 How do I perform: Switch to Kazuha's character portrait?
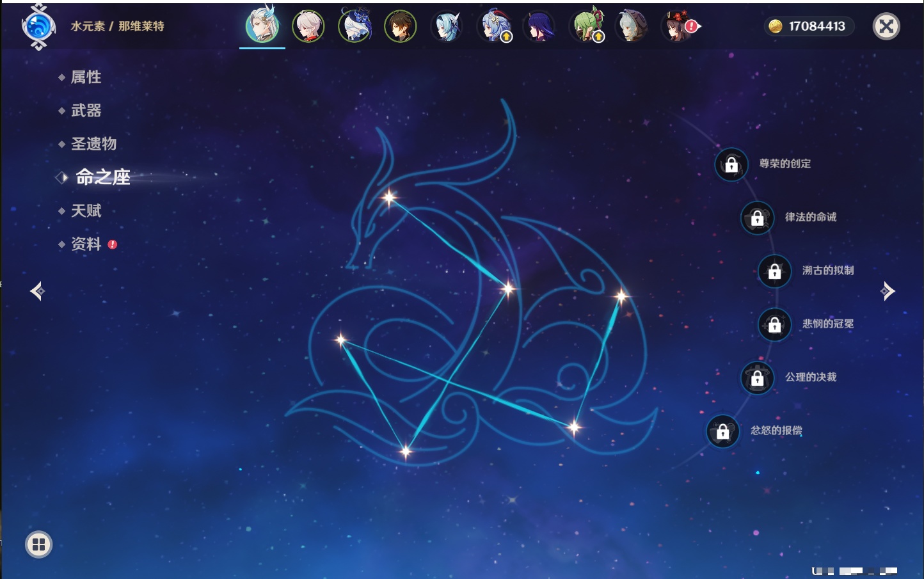308,26
